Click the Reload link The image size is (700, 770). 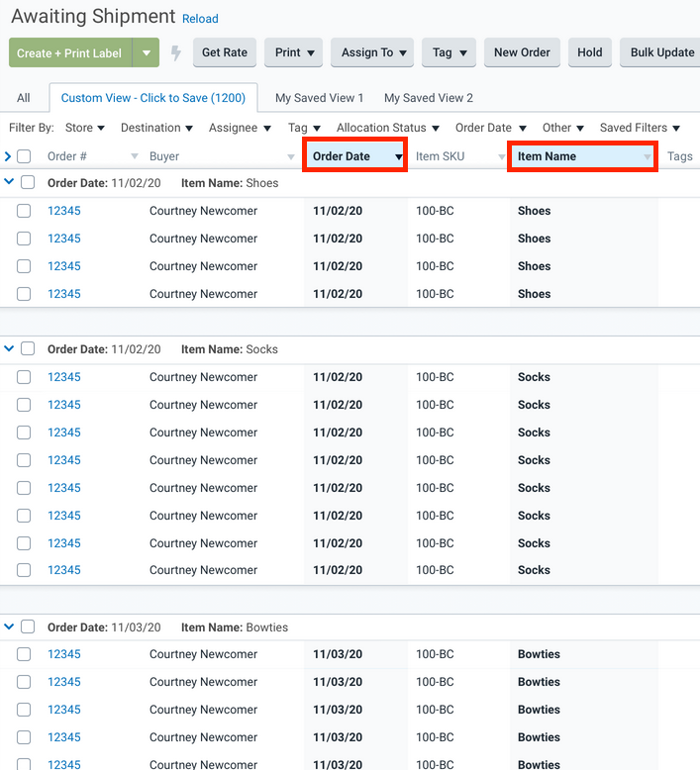coord(200,19)
